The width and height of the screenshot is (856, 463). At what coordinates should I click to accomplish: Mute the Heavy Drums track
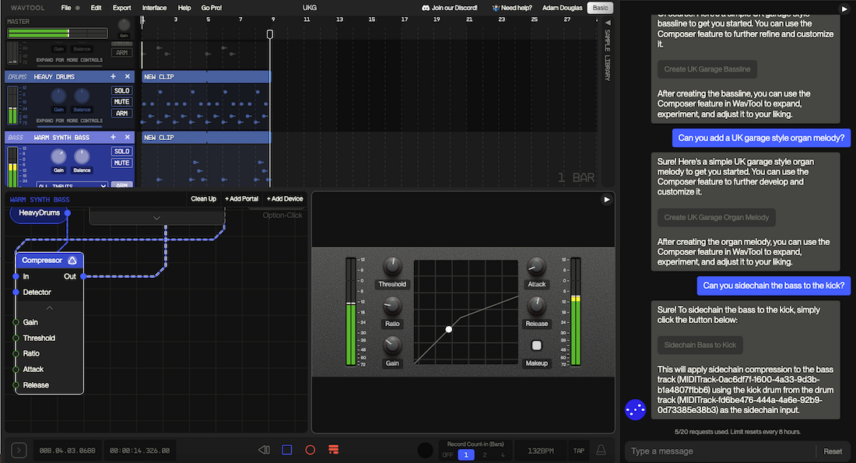pos(121,102)
